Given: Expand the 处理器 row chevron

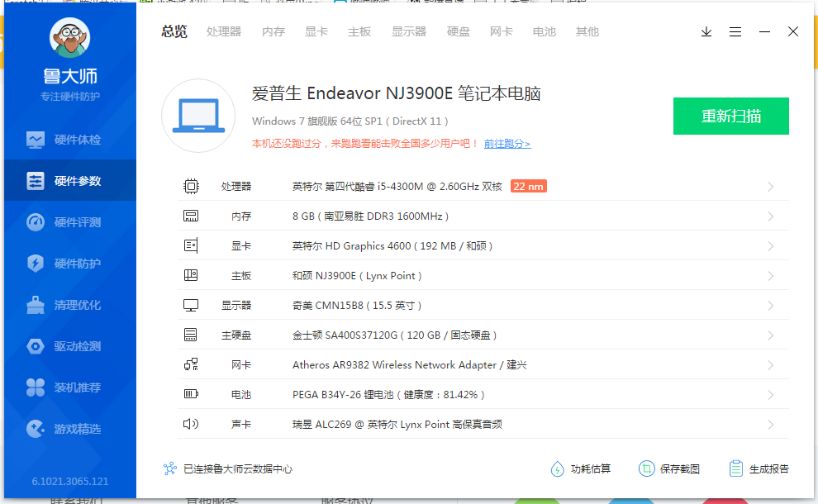Looking at the screenshot, I should coord(771,187).
